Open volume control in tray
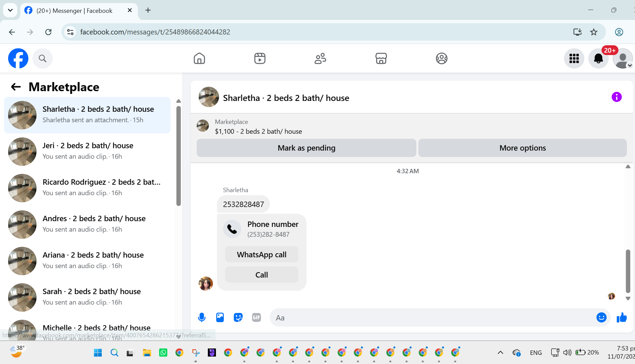The image size is (635, 364). tap(567, 353)
